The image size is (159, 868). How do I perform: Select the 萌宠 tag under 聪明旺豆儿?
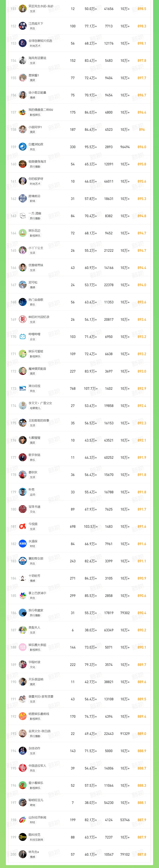point(33,805)
